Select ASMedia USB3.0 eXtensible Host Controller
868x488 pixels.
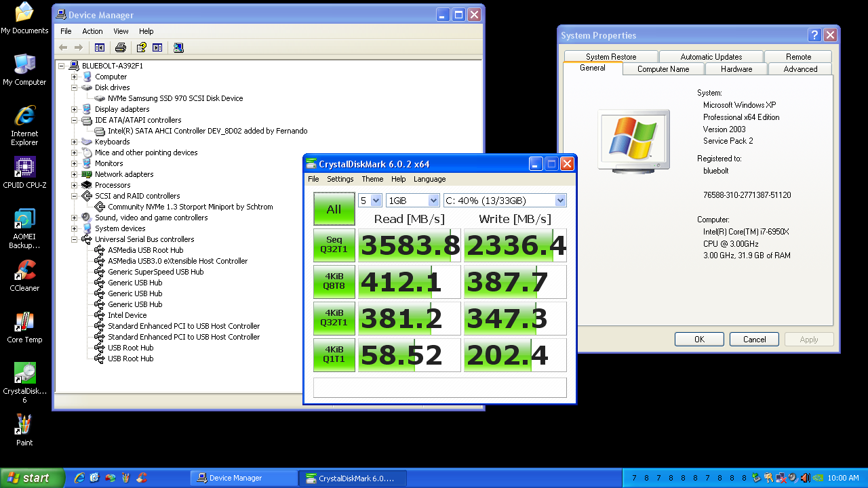[x=178, y=261]
